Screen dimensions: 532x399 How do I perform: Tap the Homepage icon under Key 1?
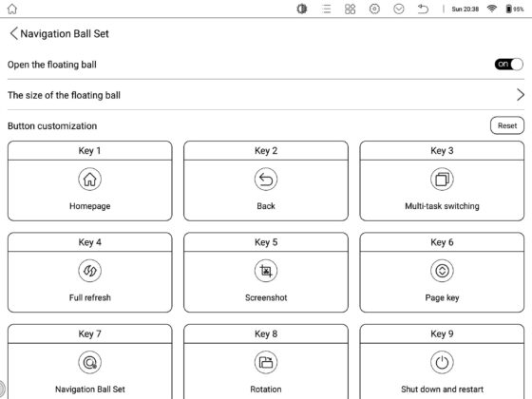(x=89, y=180)
